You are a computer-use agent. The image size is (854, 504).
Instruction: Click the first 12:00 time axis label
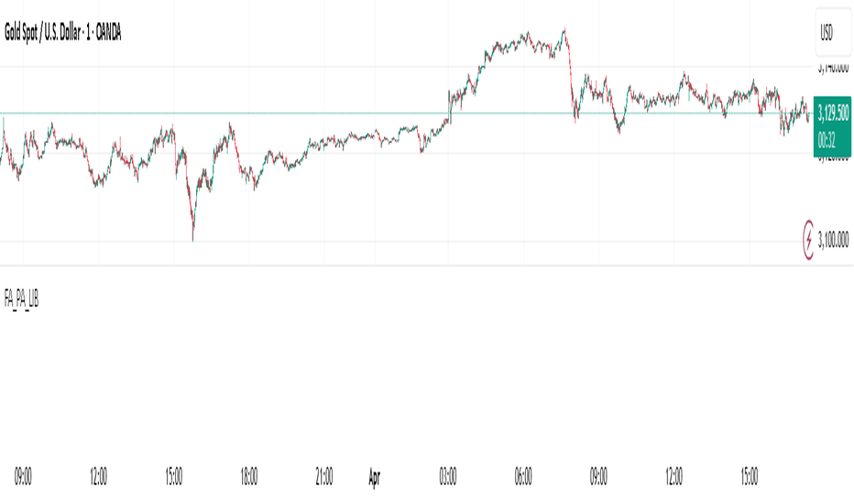tap(98, 477)
